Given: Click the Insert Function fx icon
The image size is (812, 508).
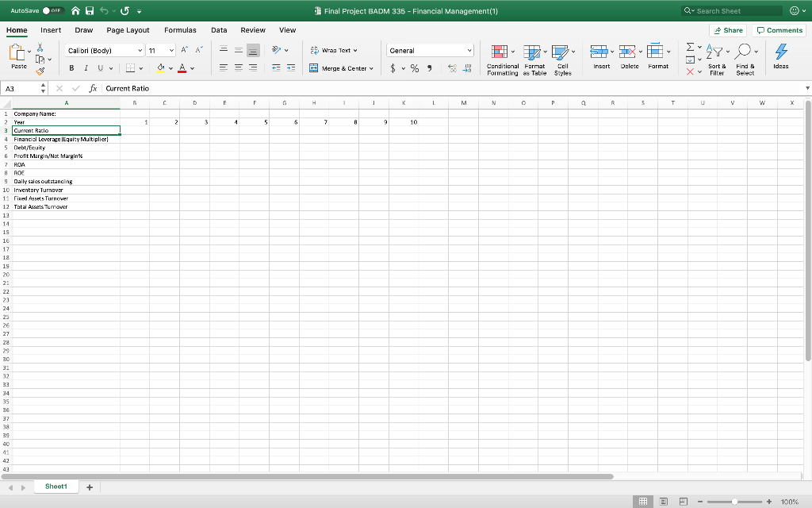Looking at the screenshot, I should tap(93, 88).
